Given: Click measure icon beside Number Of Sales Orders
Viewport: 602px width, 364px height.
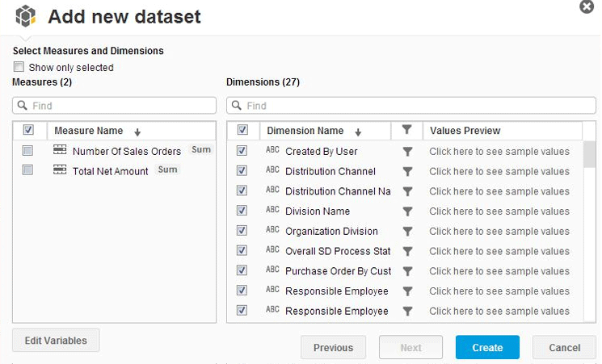Looking at the screenshot, I should (x=59, y=151).
